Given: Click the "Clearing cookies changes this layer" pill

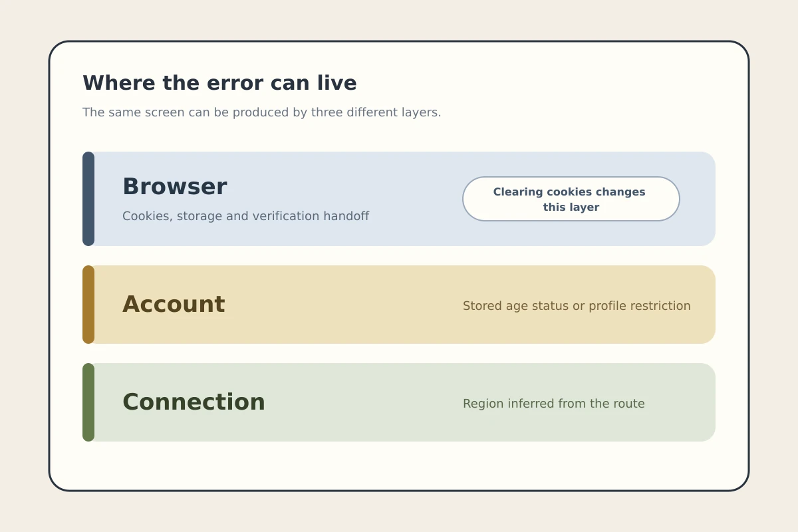Looking at the screenshot, I should tap(571, 199).
